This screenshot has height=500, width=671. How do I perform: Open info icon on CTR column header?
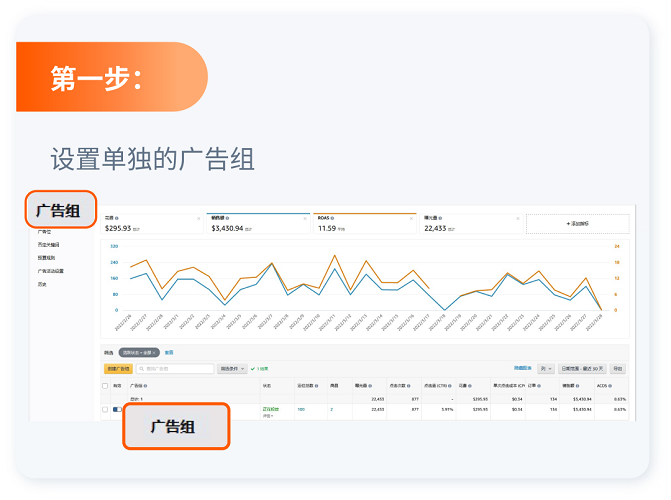(450, 386)
